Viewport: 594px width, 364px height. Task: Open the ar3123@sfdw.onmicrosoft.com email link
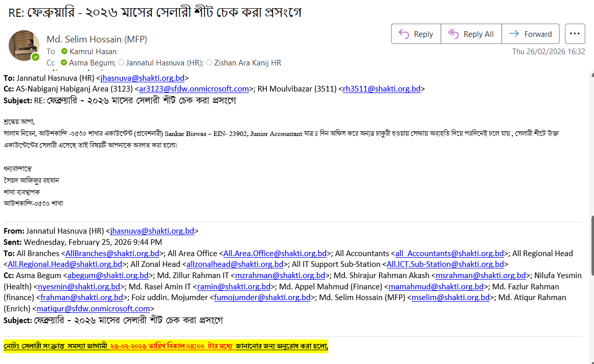194,89
